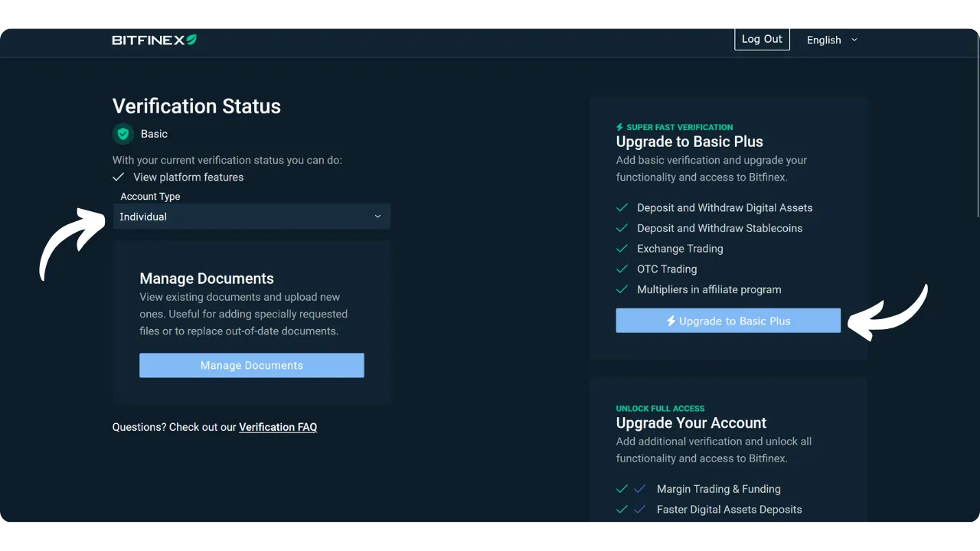Click checkmark next to Deposit and Withdraw Digital Assets

(x=622, y=207)
